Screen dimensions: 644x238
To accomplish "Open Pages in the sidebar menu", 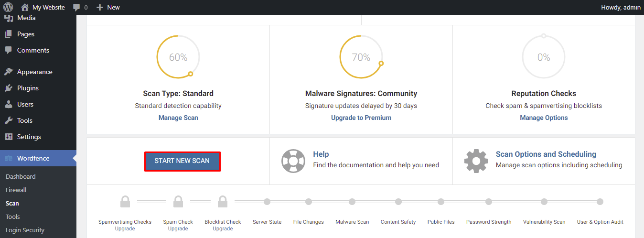I will (x=26, y=34).
